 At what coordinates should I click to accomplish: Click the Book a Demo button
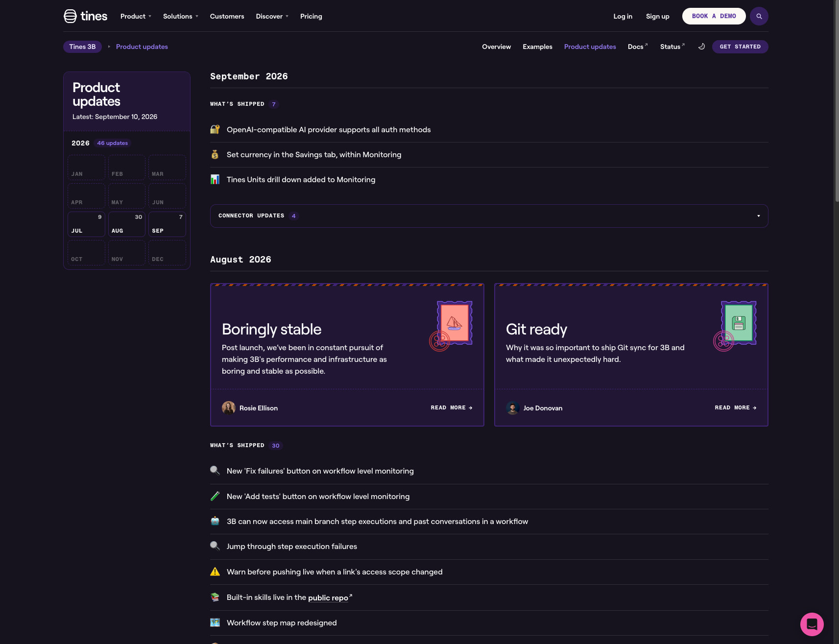pyautogui.click(x=714, y=16)
